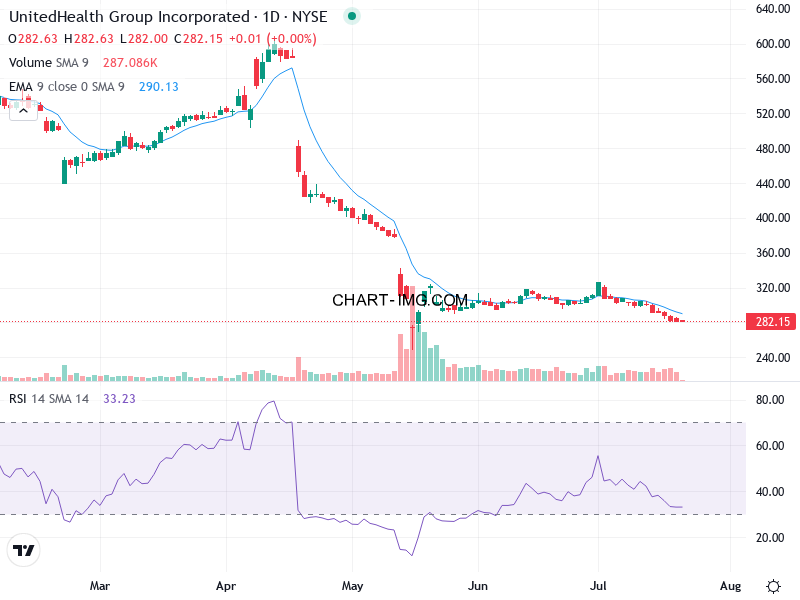Screen dimensions: 800x600
Task: Click the EMA 9 close legend
Action: 67,87
